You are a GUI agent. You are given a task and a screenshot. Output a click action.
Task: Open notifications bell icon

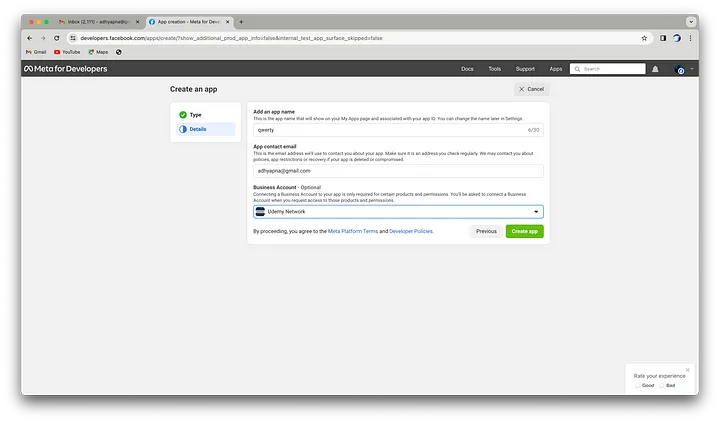pyautogui.click(x=655, y=69)
